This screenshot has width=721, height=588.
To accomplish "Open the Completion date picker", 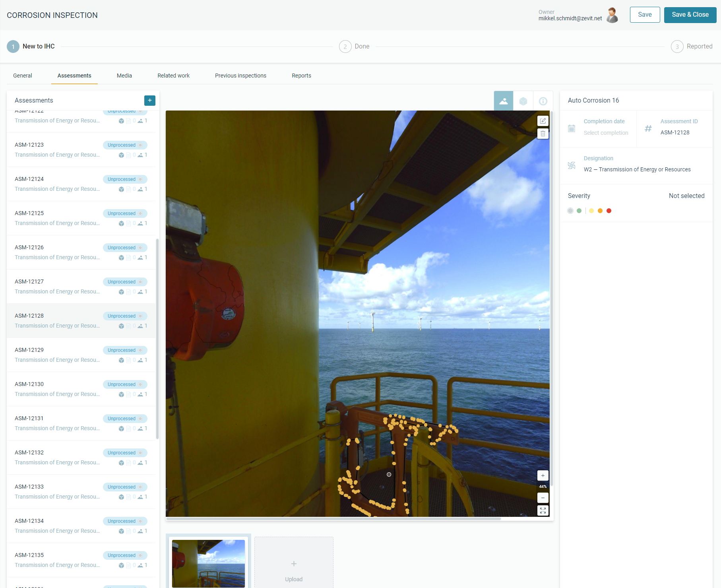I will [x=606, y=133].
